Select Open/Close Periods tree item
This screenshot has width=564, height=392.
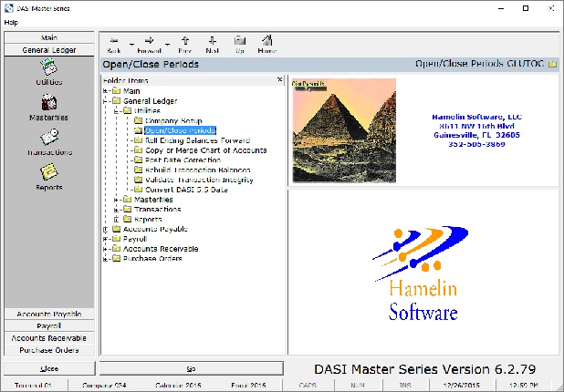(x=180, y=130)
